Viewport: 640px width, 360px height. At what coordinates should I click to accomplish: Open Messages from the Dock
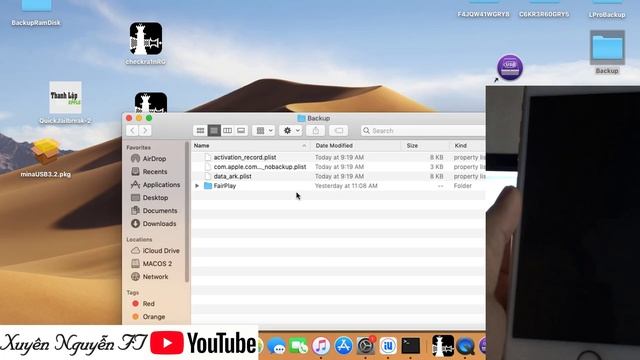click(277, 346)
